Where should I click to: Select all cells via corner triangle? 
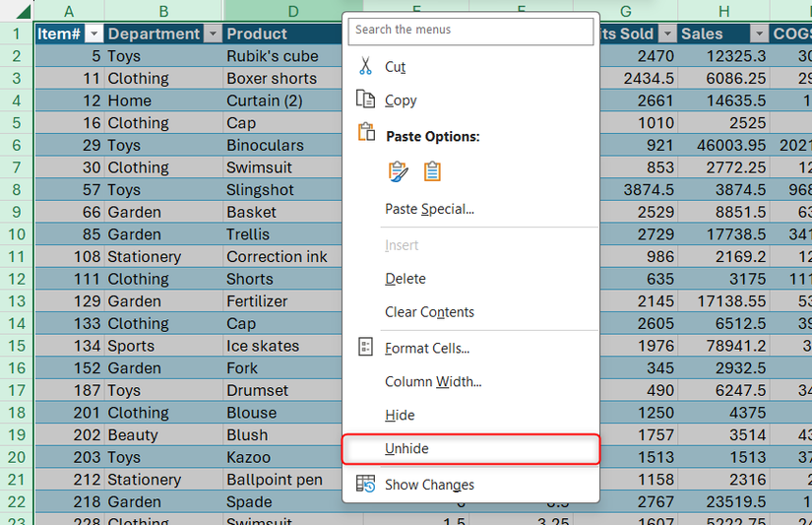(x=24, y=11)
